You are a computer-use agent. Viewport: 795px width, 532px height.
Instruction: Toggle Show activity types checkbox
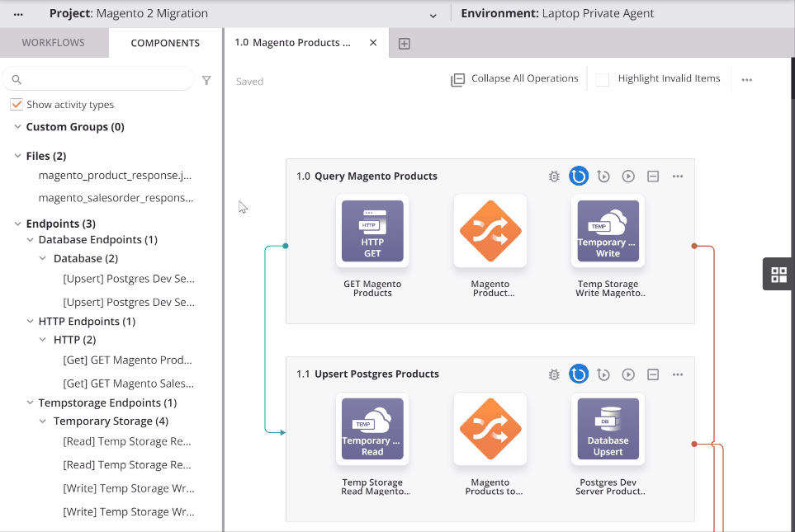17,105
